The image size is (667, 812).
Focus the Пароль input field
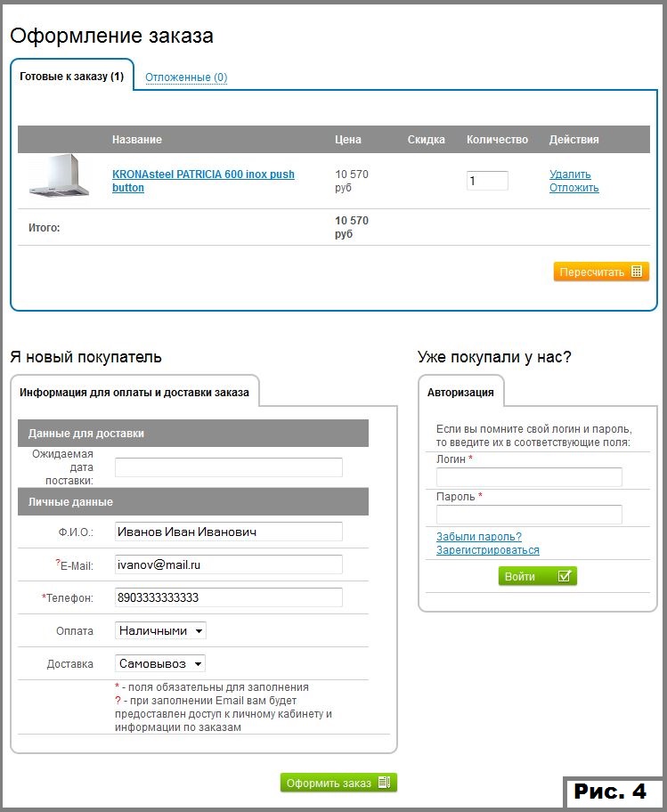tap(528, 514)
